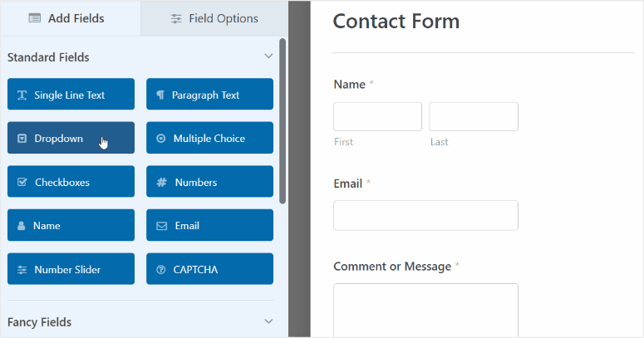This screenshot has height=338, width=644.
Task: Add a CAPTCHA field to form
Action: pyautogui.click(x=209, y=269)
